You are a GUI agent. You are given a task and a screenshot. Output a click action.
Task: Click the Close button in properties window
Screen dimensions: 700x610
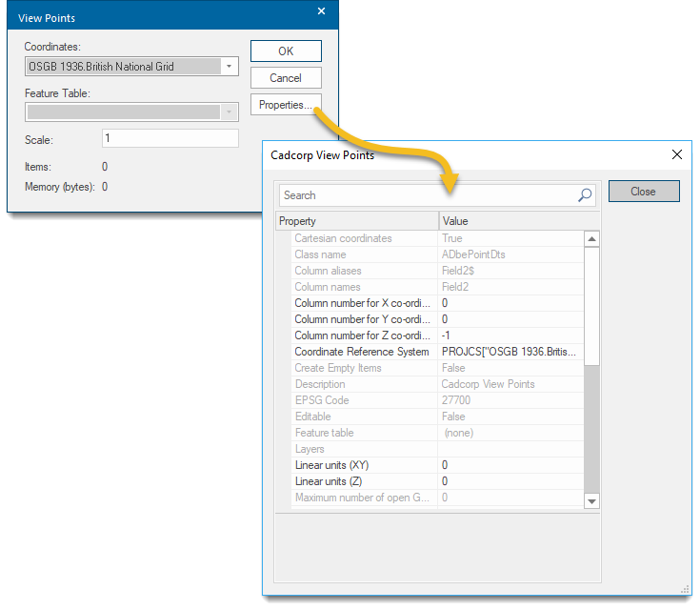(x=644, y=192)
